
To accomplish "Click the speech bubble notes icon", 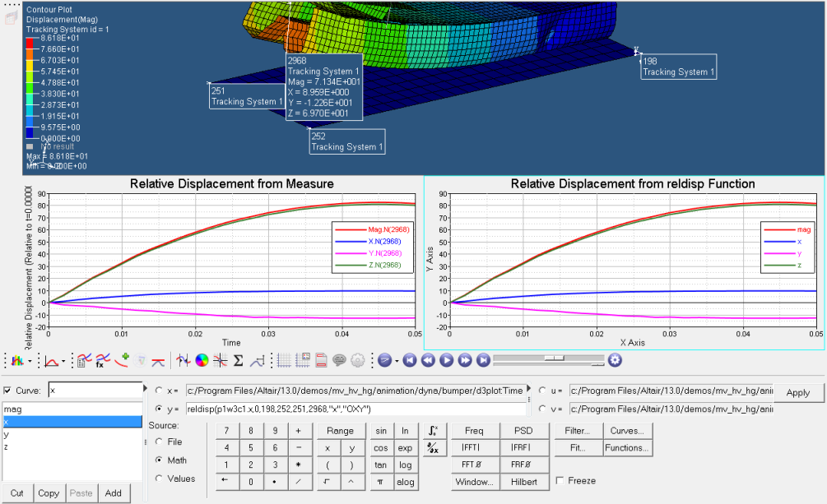I will [339, 360].
